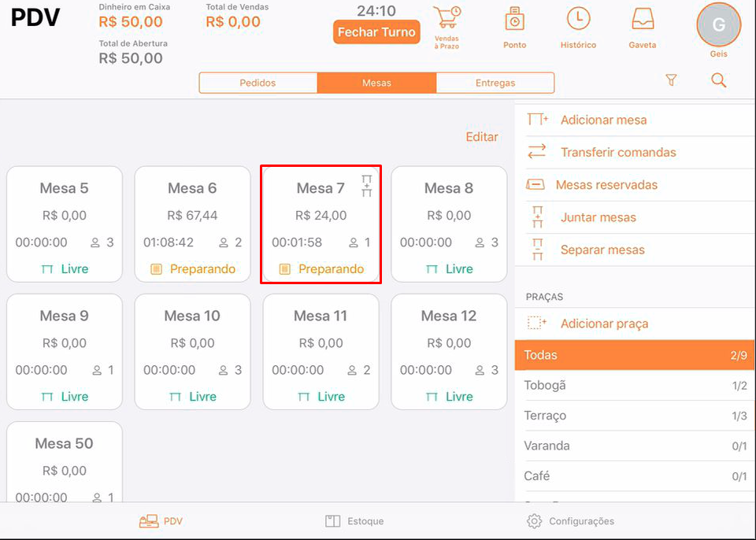The width and height of the screenshot is (756, 540).
Task: Open the Mesa 10 card
Action: tap(192, 352)
